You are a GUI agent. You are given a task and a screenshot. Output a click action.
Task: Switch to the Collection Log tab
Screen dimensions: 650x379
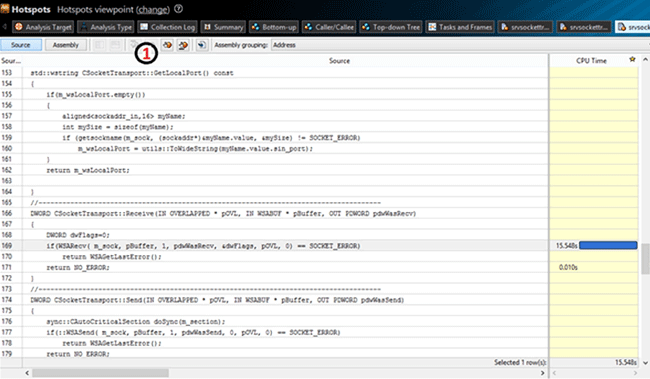click(x=167, y=27)
